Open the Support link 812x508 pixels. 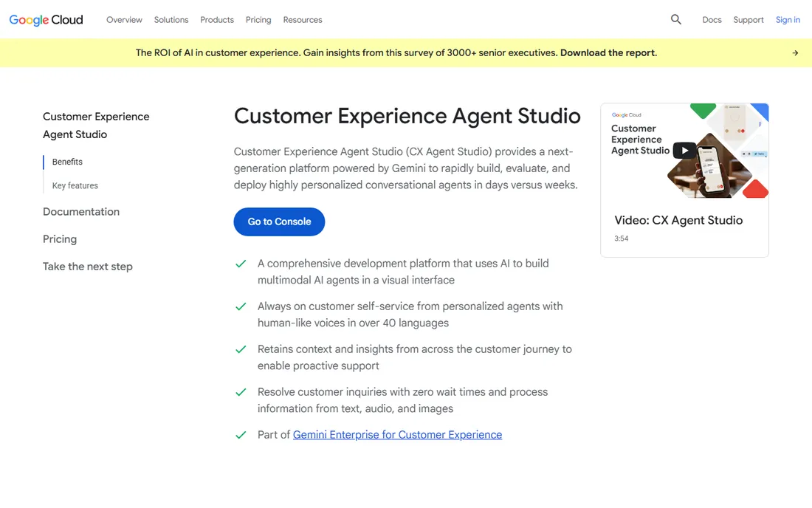tap(749, 20)
